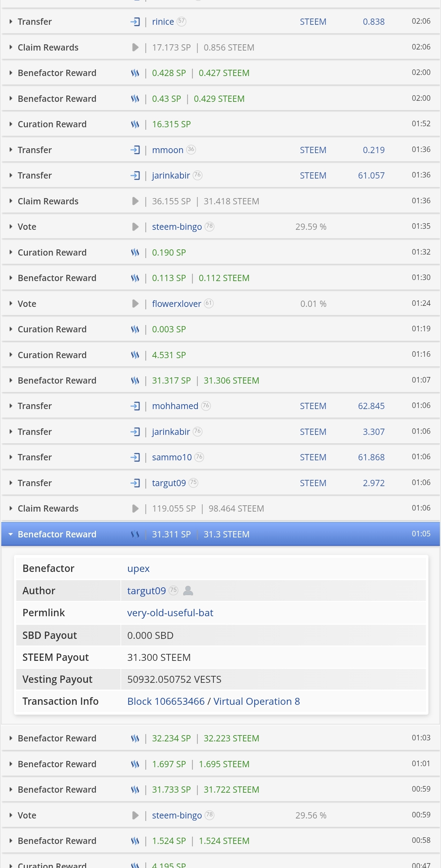The image size is (441, 868).
Task: Click play icon for 36.155 SP claim
Action: pyautogui.click(x=135, y=201)
